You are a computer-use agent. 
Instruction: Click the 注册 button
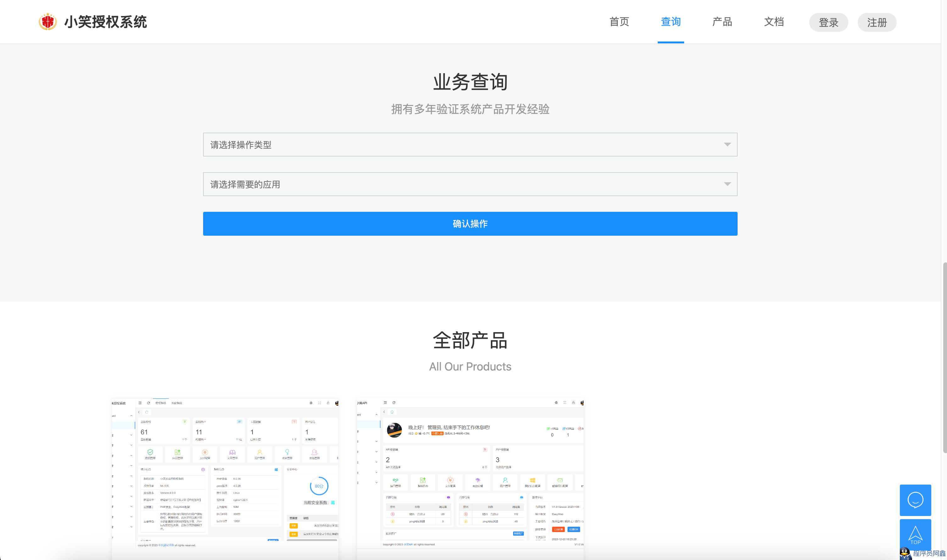877,22
